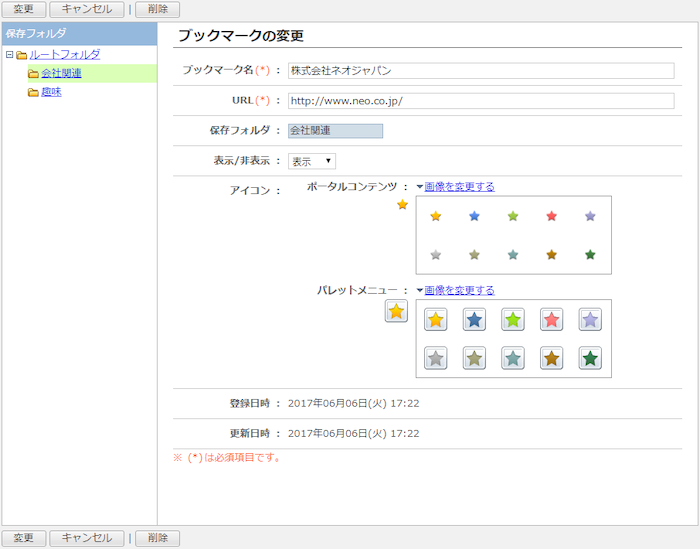The image size is (700, 549).
Task: Click the top 削除 button
Action: 157,9
